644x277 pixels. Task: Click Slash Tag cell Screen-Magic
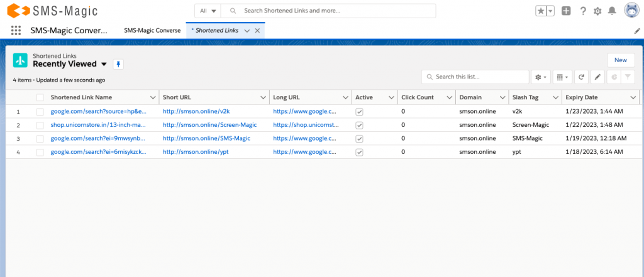(x=531, y=125)
